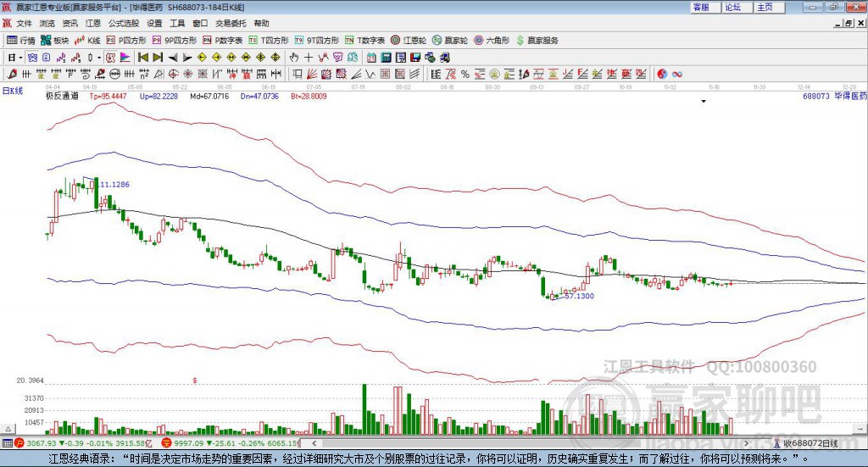Open the 交易委托 menu
Screen dimensions: 868x467
(230, 24)
